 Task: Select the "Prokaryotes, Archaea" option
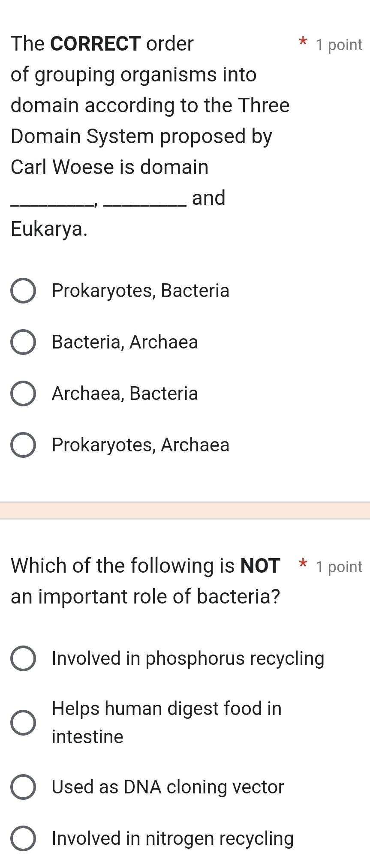click(24, 445)
